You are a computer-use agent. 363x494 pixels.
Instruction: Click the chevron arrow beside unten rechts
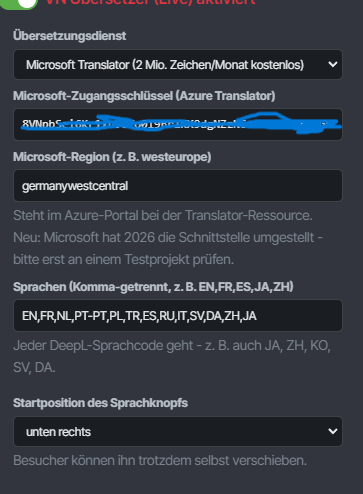click(332, 431)
